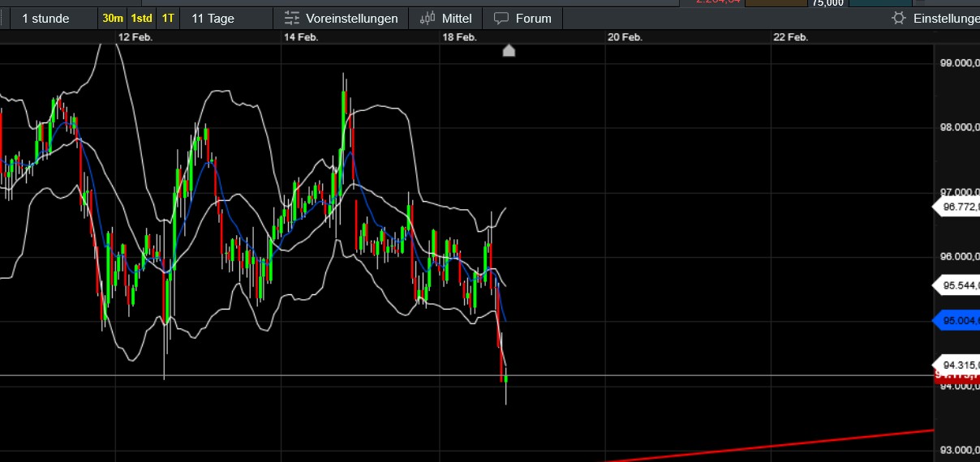Click the Einstellungen gear icon
Viewport: 980px width, 462px height.
pyautogui.click(x=898, y=18)
